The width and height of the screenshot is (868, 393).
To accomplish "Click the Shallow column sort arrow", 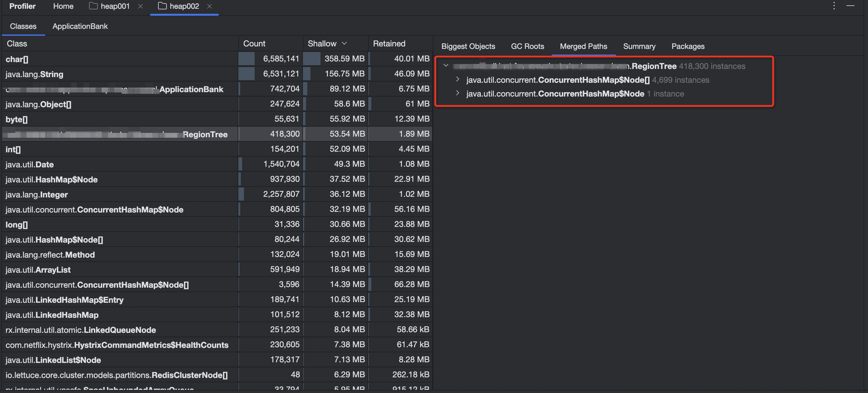I will (344, 44).
